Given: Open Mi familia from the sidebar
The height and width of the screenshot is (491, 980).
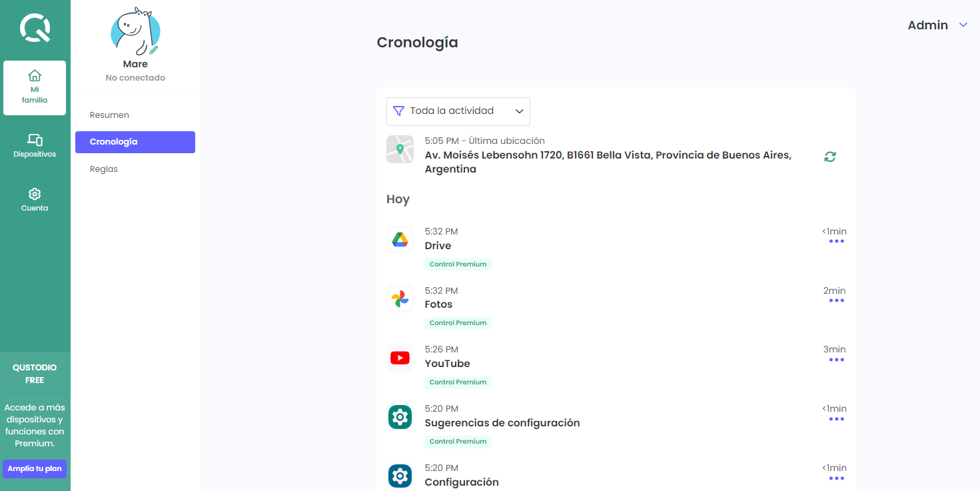Looking at the screenshot, I should [x=35, y=87].
